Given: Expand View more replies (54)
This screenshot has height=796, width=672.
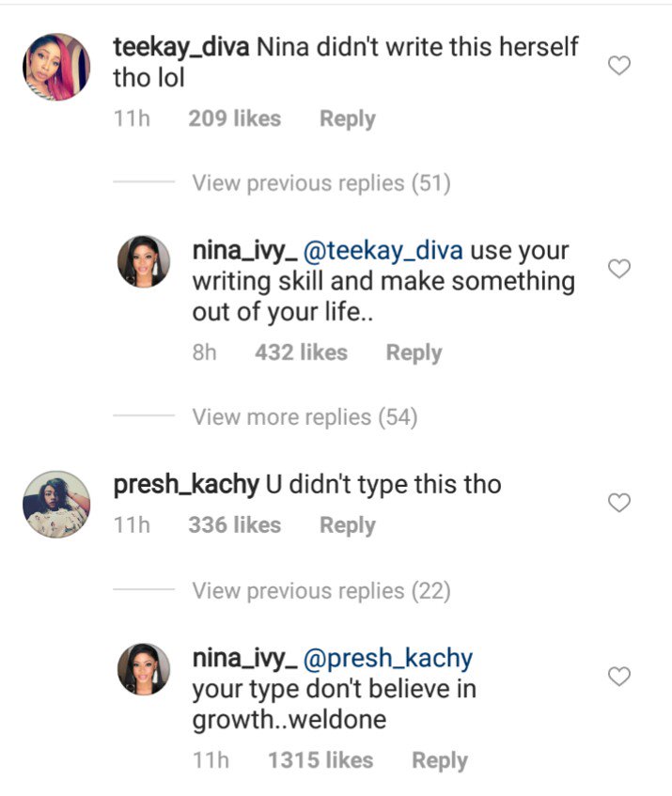Looking at the screenshot, I should (305, 417).
